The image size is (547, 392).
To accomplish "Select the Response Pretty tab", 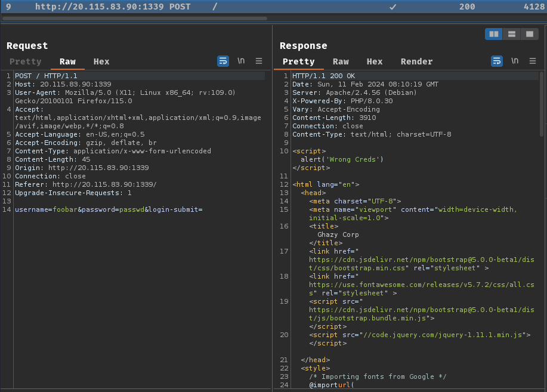I will pyautogui.click(x=299, y=62).
